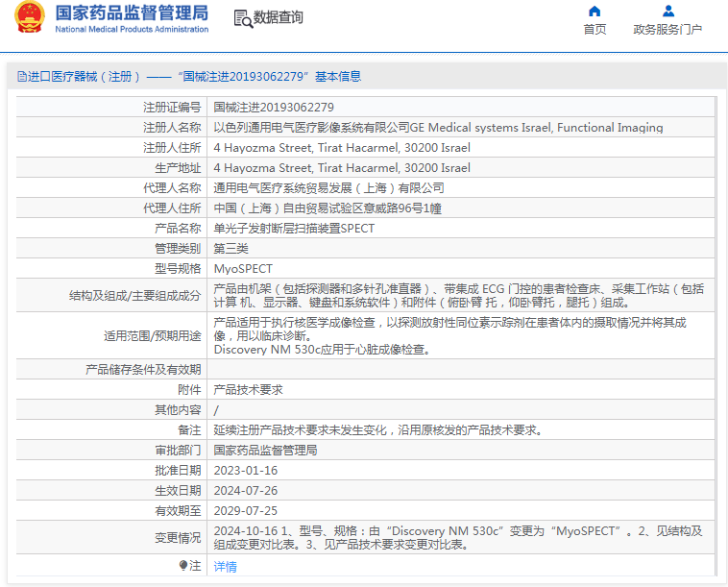Click the 审批部门 label

pyautogui.click(x=178, y=451)
